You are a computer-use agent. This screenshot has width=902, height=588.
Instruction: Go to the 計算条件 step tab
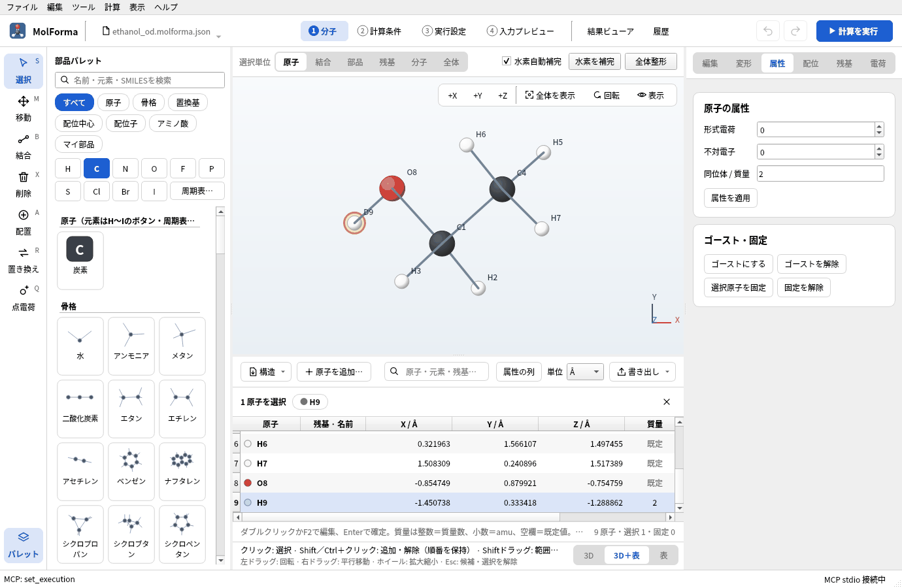tap(379, 31)
